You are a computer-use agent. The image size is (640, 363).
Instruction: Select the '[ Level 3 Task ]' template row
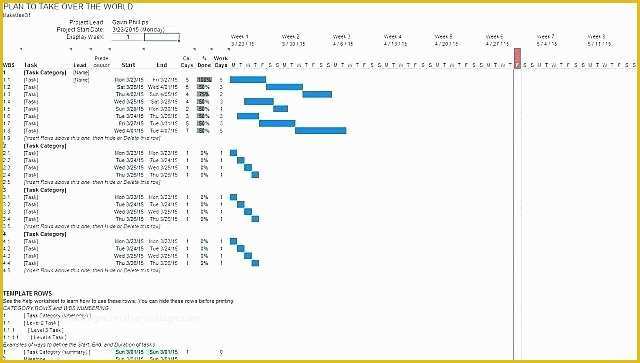[x=45, y=330]
